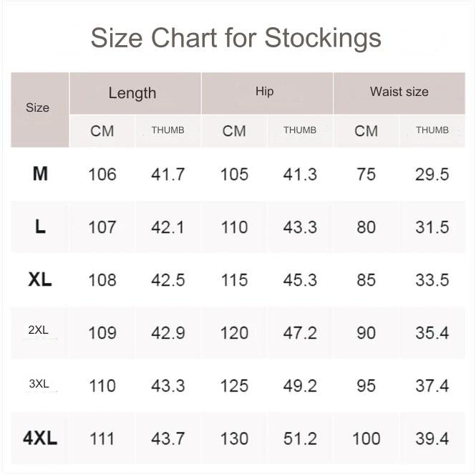The height and width of the screenshot is (475, 476).
Task: Click the Size column header cell
Action: (38, 108)
